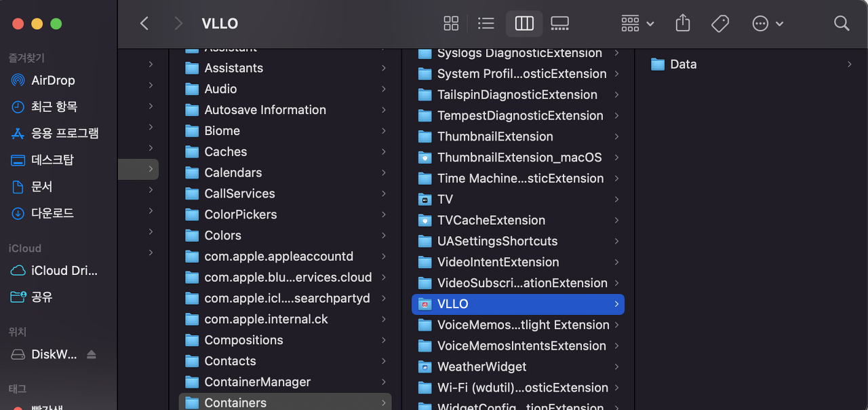Select Wi-Fi (wdutil)...osticExtension folder

tap(518, 388)
